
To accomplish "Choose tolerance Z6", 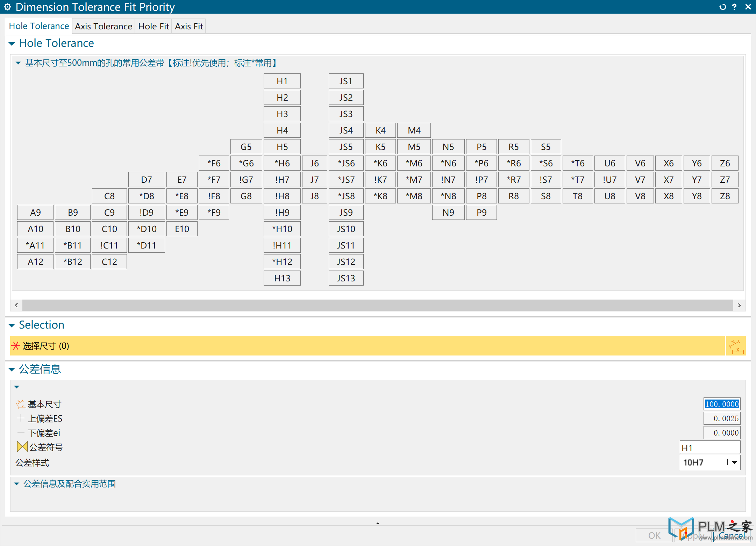I will pyautogui.click(x=725, y=163).
